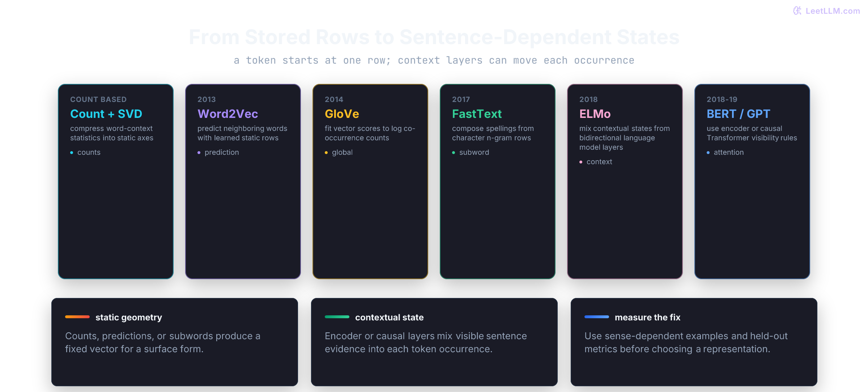
Task: Click the 'contextual state' legend heading
Action: [389, 317]
